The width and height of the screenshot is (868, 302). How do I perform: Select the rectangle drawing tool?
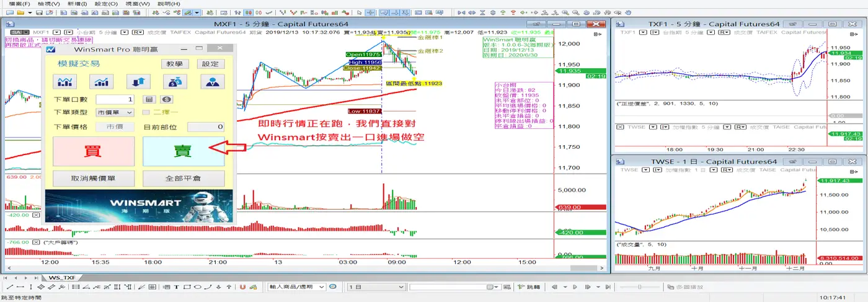click(187, 286)
